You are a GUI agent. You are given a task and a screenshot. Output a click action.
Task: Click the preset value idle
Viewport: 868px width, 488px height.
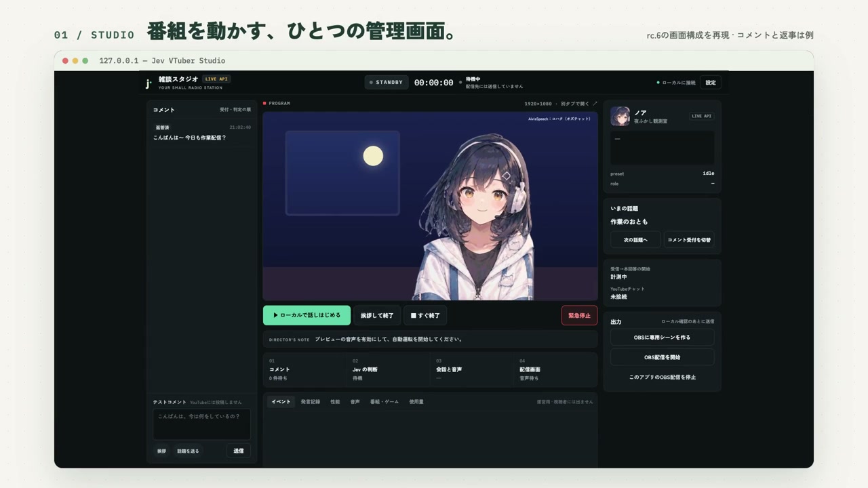click(708, 174)
